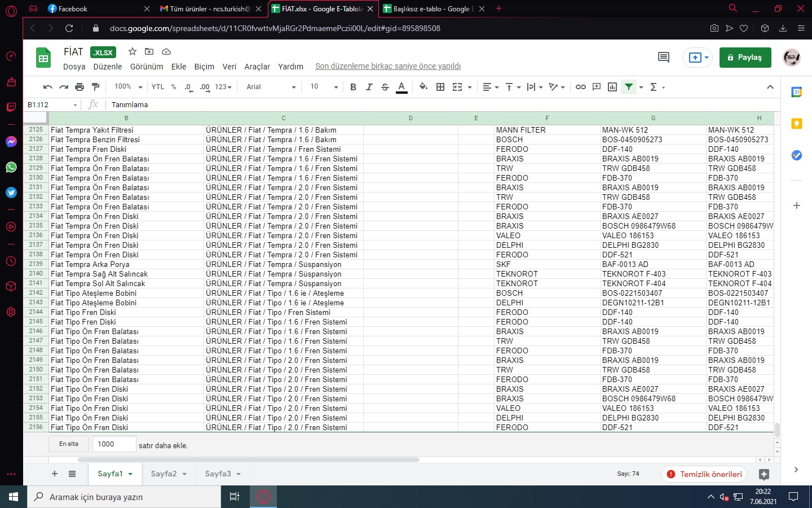Insert a link
This screenshot has width=812, height=508.
coord(580,87)
